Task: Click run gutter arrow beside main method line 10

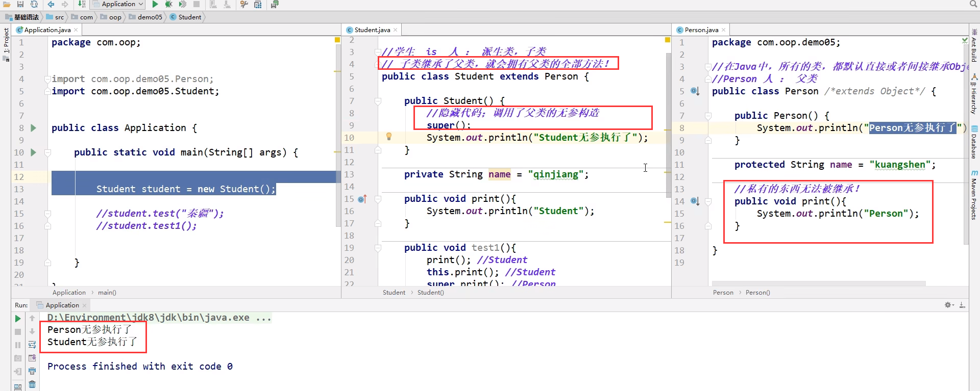Action: pyautogui.click(x=33, y=152)
